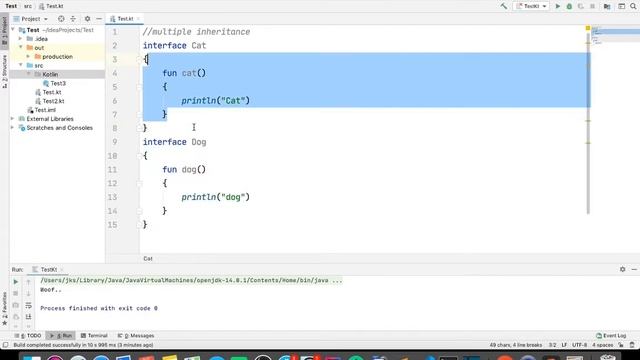Toggle soft-wrap in Run console
Screen dimensions: 640x360
coord(29,305)
